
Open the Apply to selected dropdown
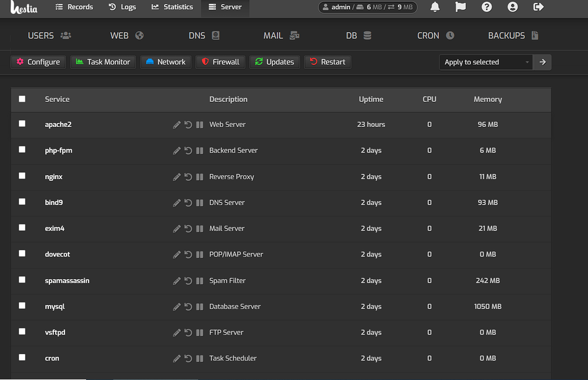[486, 62]
